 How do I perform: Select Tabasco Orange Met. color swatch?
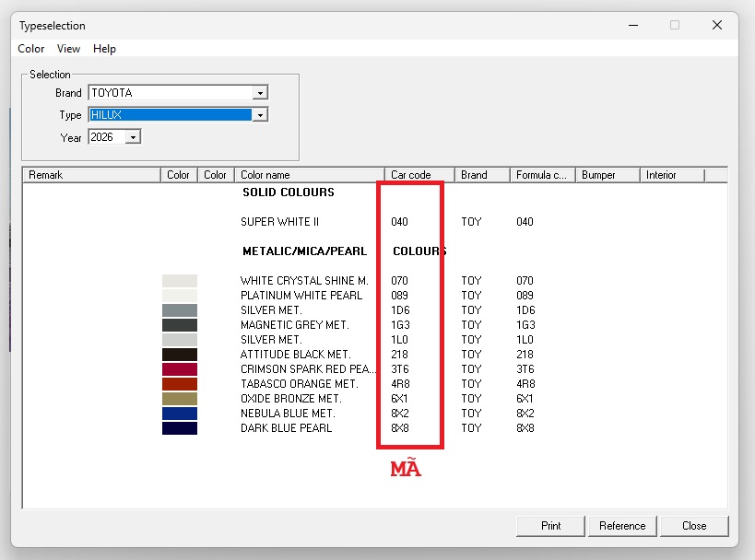[180, 384]
